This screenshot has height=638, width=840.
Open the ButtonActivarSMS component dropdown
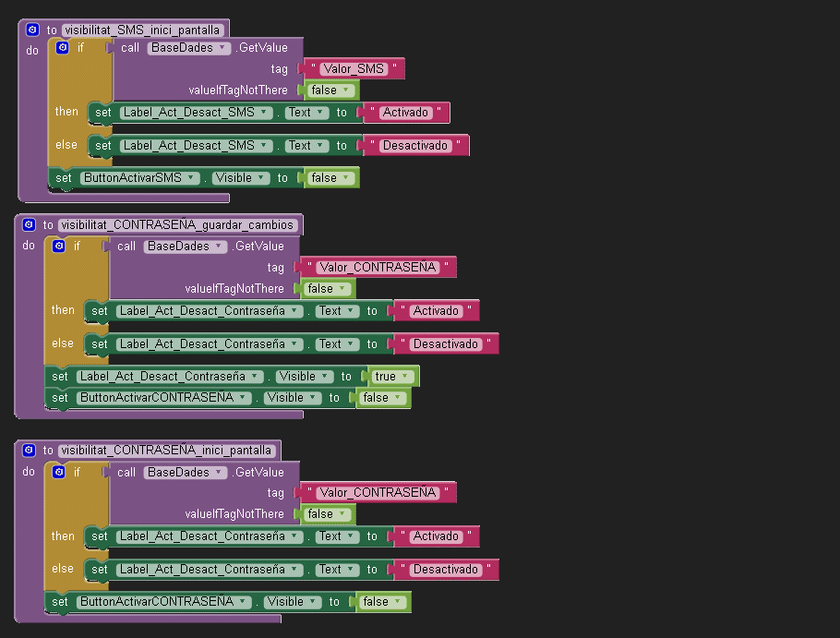point(139,178)
